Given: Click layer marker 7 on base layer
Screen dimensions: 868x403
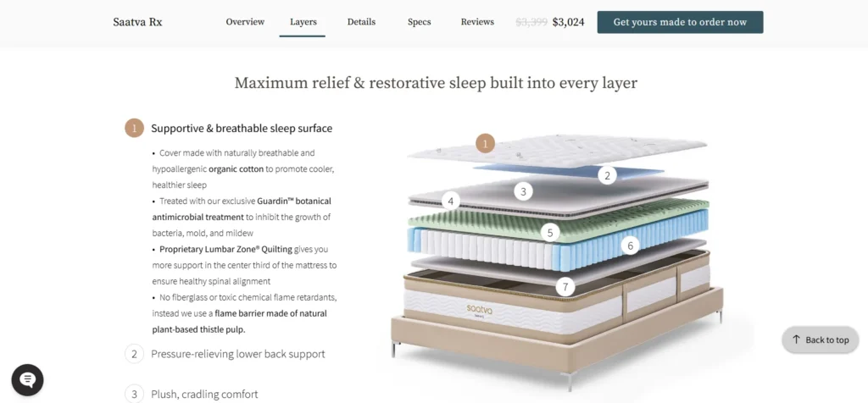Looking at the screenshot, I should (x=565, y=287).
